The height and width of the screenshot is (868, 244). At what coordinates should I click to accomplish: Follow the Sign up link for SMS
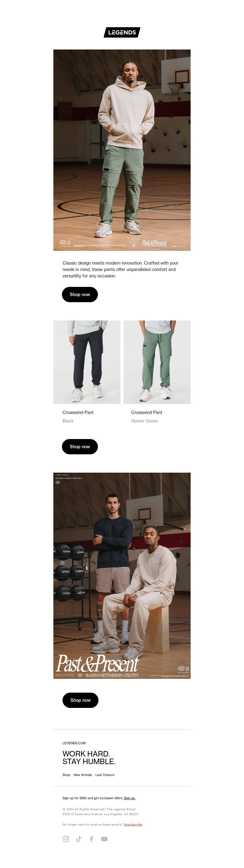pos(130,798)
